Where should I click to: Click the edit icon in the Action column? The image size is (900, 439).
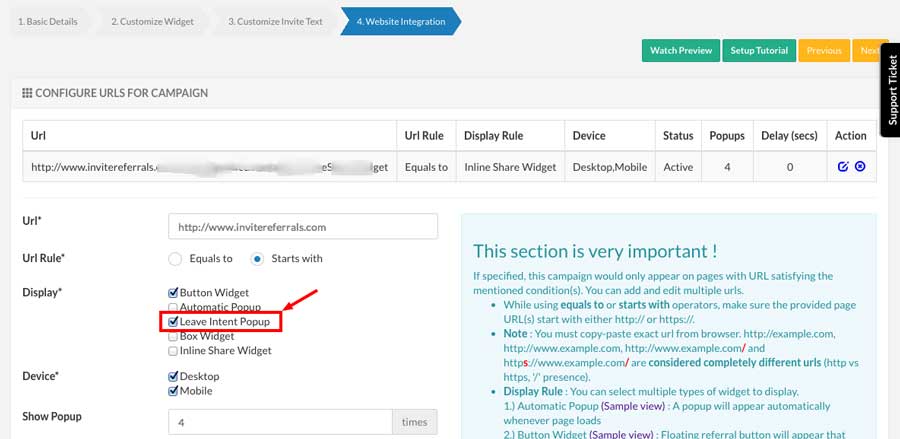pos(843,167)
